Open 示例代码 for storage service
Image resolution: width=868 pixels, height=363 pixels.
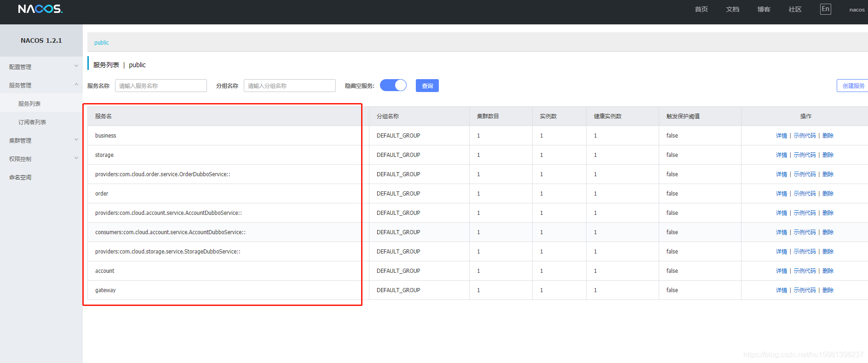(805, 155)
